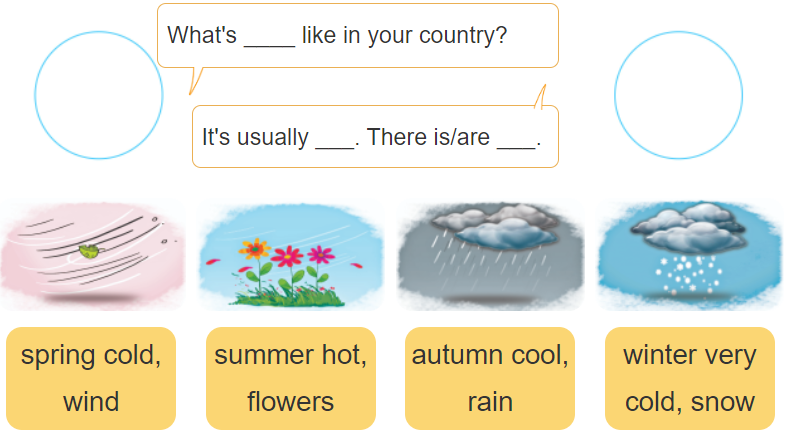Screen dimensions: 785x434
Task: Choose the rainy cloud picture
Action: coord(490,255)
